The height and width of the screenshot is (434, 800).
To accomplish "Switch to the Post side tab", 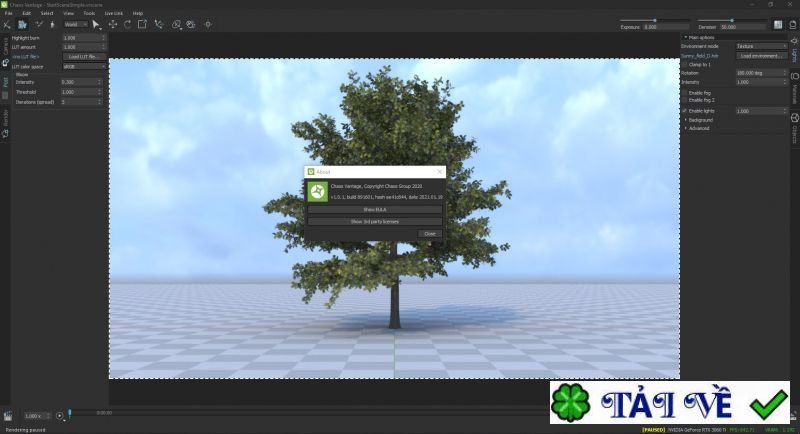I will coord(5,88).
